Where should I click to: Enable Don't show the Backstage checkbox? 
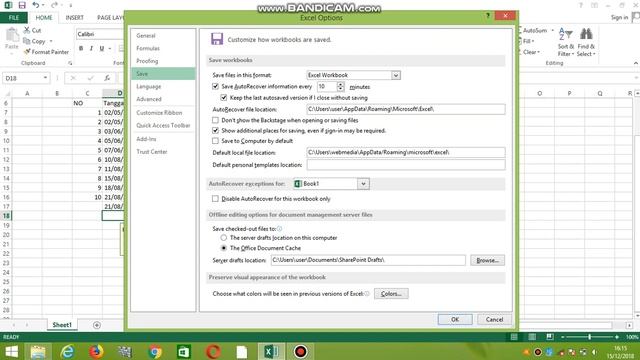(x=216, y=120)
